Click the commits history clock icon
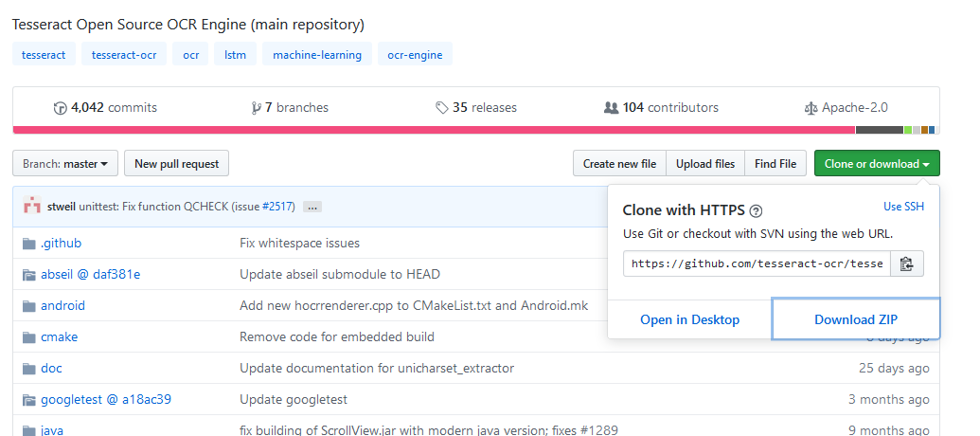The image size is (980, 436). 62,108
